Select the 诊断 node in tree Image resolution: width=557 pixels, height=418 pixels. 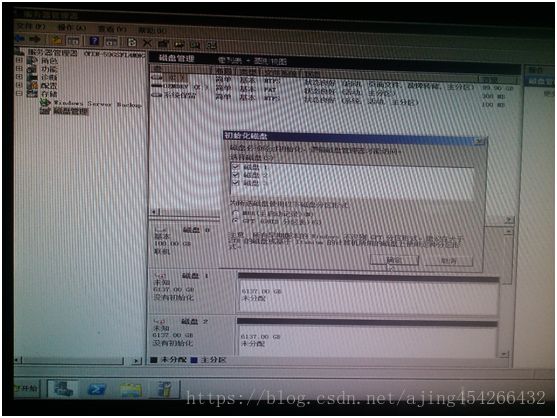point(49,77)
